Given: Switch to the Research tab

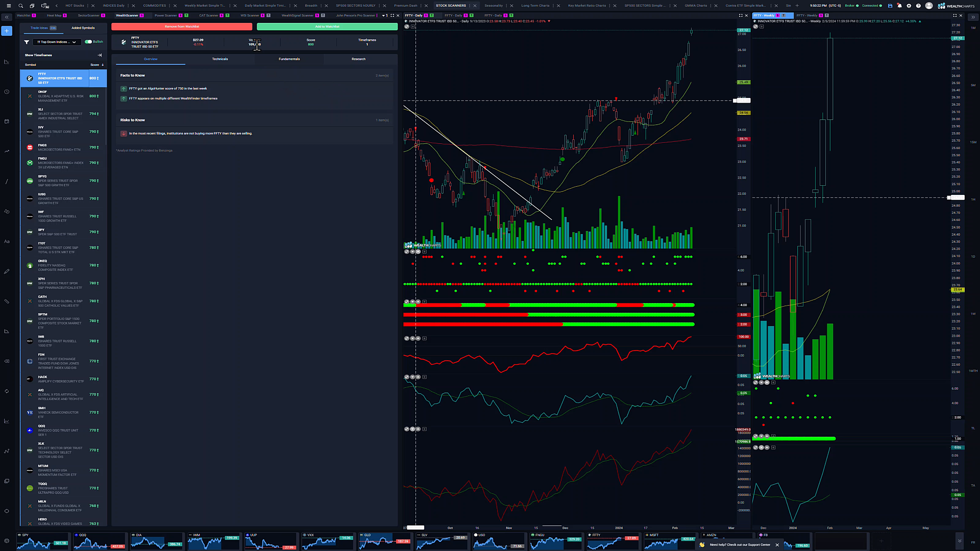Looking at the screenshot, I should pyautogui.click(x=358, y=59).
